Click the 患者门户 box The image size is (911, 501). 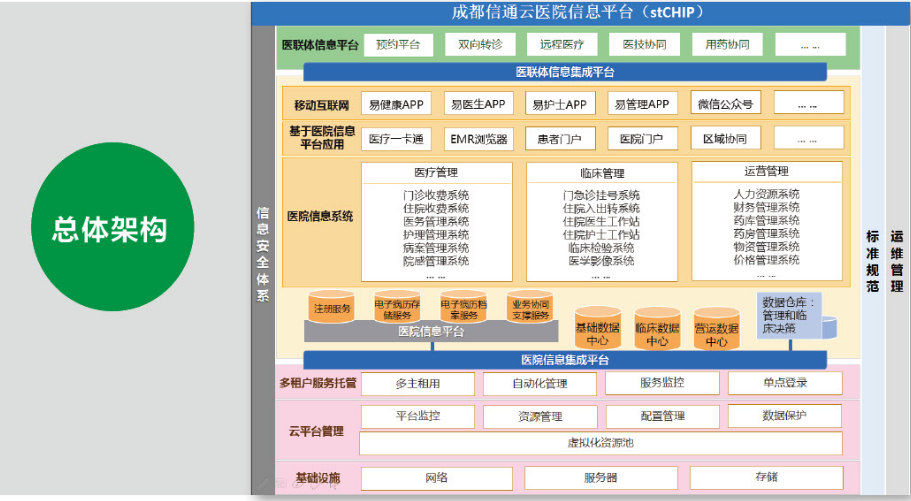coord(560,139)
